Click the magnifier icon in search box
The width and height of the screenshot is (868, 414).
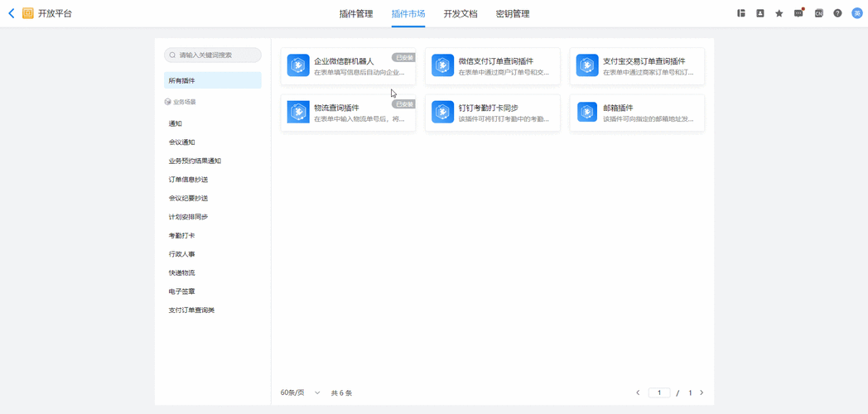[173, 55]
